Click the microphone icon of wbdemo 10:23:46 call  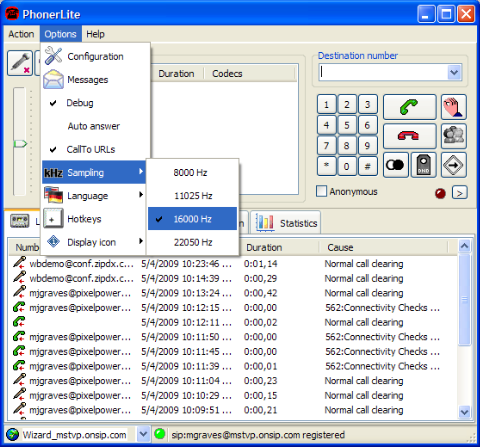(x=19, y=263)
